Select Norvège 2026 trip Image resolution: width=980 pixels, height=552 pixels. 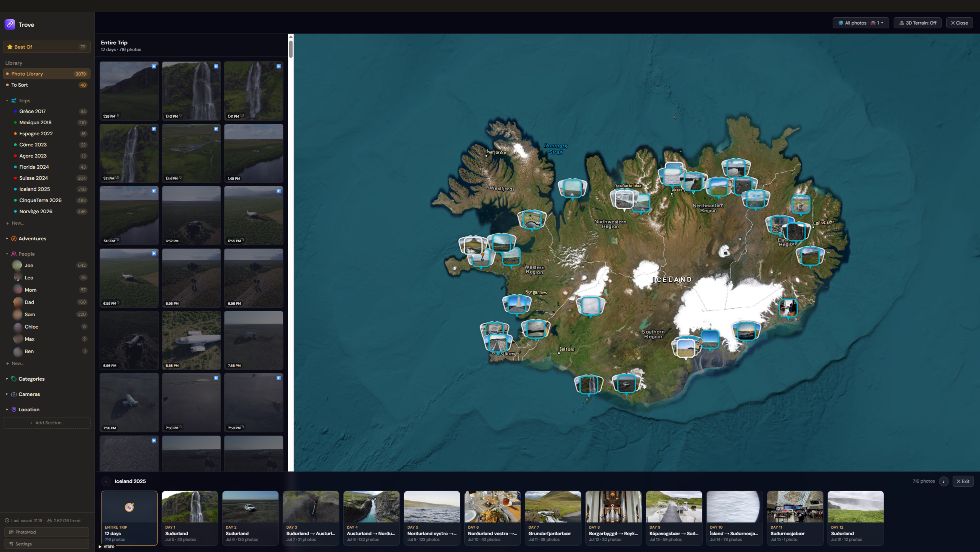(47, 211)
